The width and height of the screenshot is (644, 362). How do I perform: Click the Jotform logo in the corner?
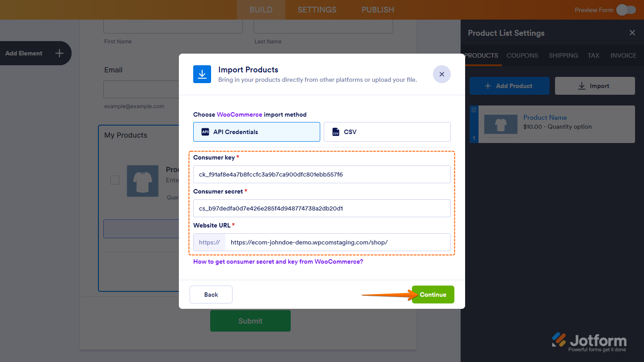click(x=590, y=341)
